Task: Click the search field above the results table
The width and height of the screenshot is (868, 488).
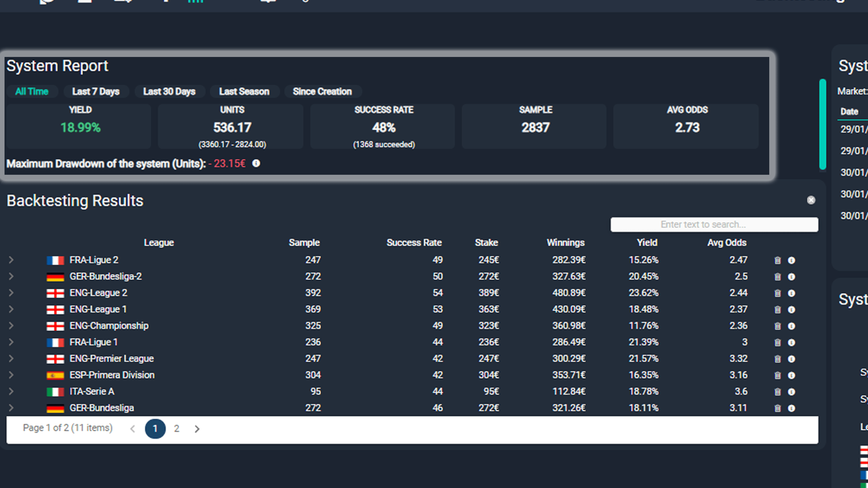Action: click(x=714, y=224)
